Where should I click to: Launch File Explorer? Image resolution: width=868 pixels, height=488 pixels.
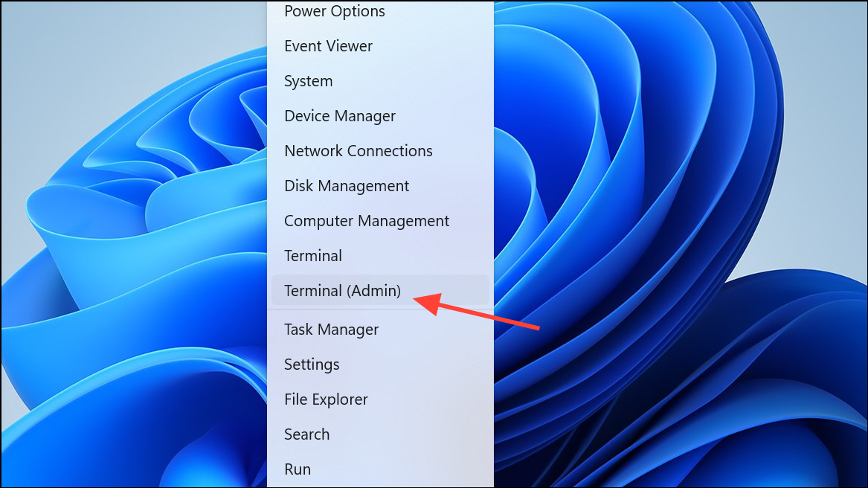click(380, 399)
